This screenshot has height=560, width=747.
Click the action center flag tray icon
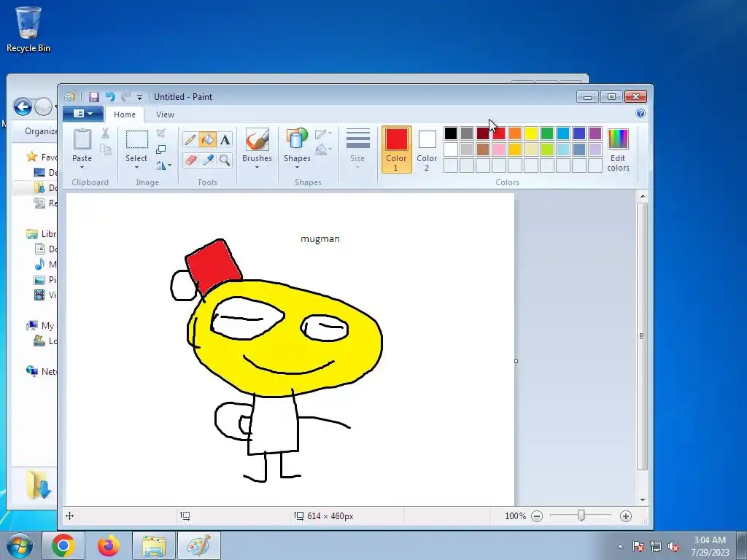(638, 547)
